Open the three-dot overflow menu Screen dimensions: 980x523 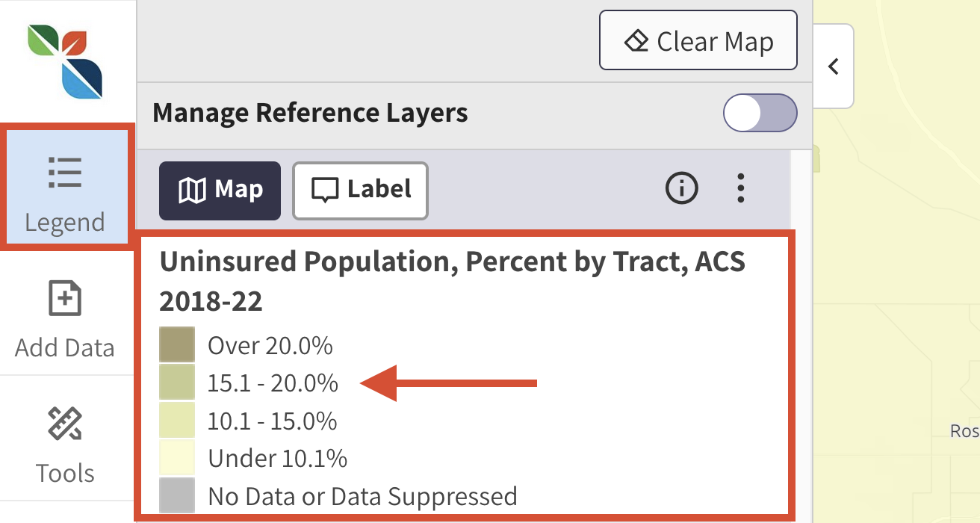pos(740,189)
